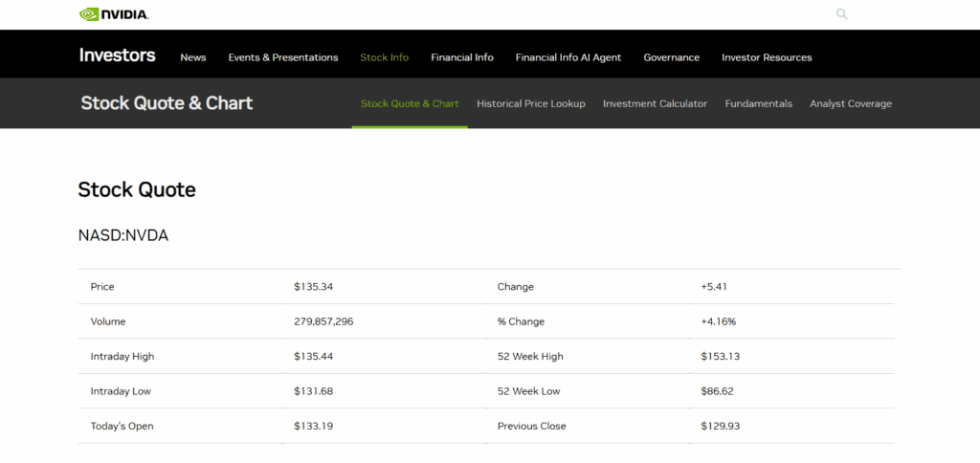Switch to Historical Price Lookup tab

pos(530,103)
